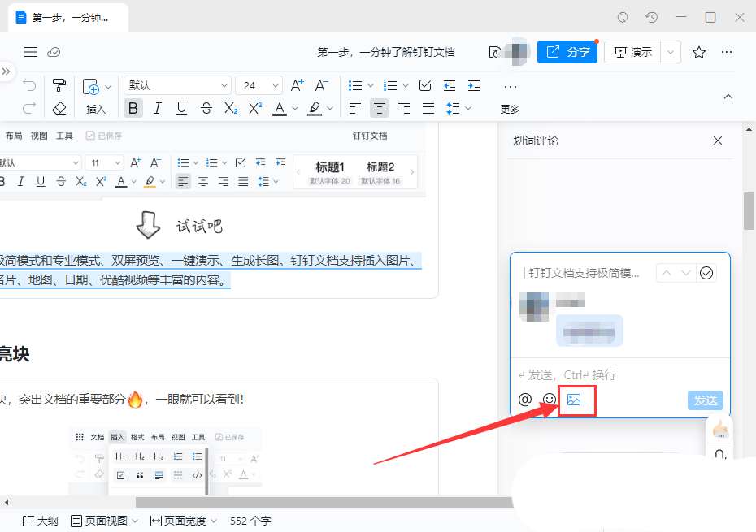
Task: Expand numbered list style dropdown
Action: 406,86
